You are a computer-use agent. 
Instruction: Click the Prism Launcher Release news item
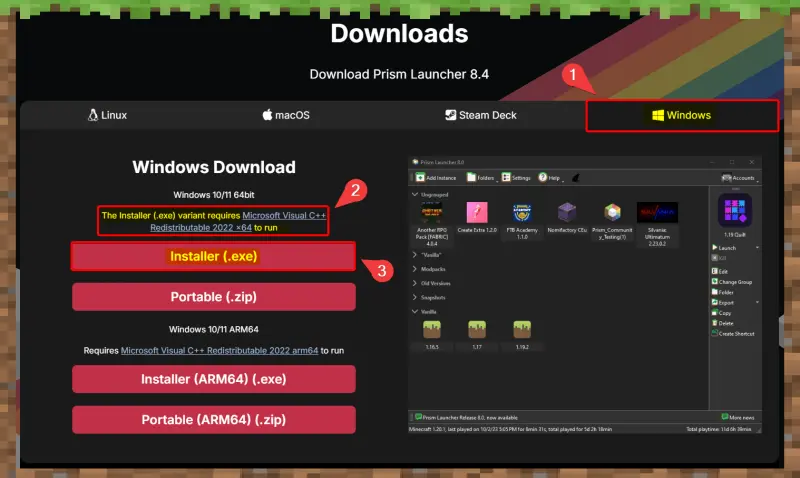pos(466,417)
